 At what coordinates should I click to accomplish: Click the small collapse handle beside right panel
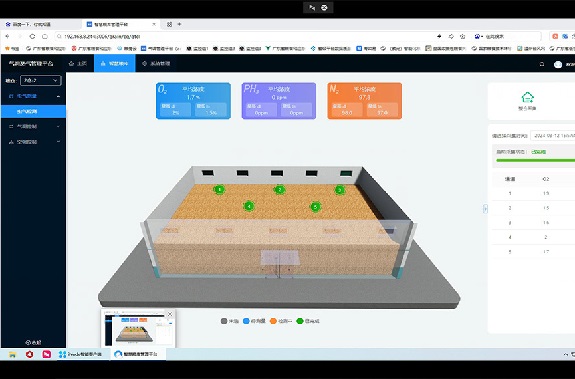(x=485, y=209)
